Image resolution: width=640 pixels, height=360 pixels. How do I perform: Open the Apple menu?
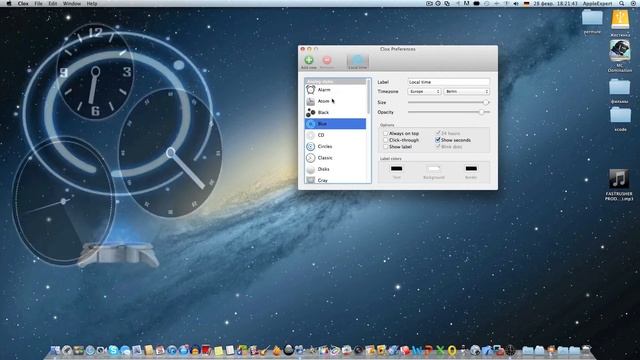click(9, 3)
